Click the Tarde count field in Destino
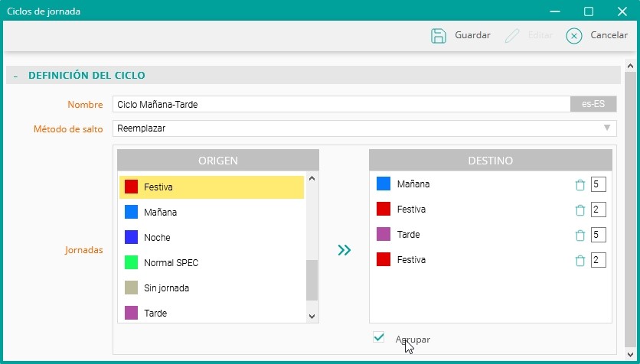640x364 pixels. coord(599,235)
